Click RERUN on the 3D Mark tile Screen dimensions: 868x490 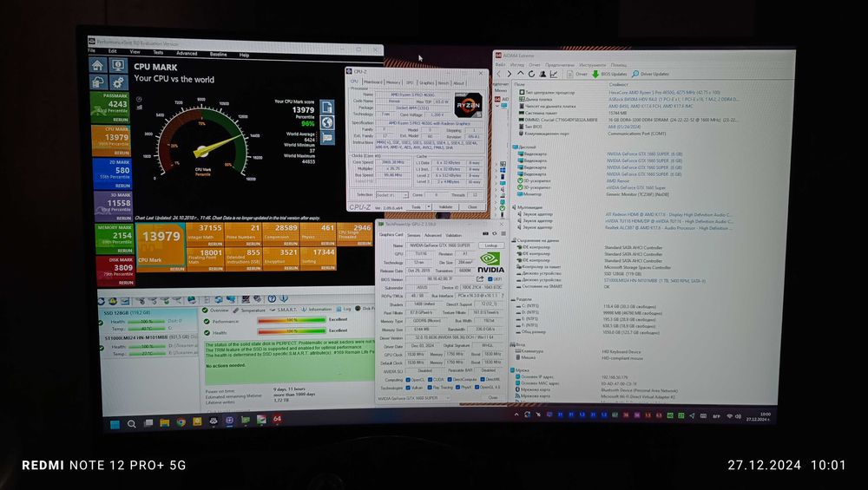tap(122, 218)
